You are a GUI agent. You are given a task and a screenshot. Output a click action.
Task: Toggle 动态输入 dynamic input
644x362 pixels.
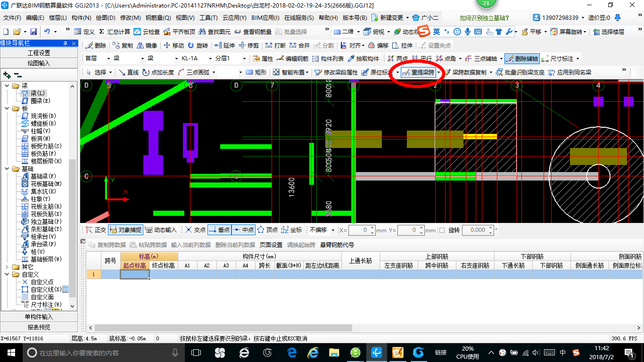(x=161, y=230)
